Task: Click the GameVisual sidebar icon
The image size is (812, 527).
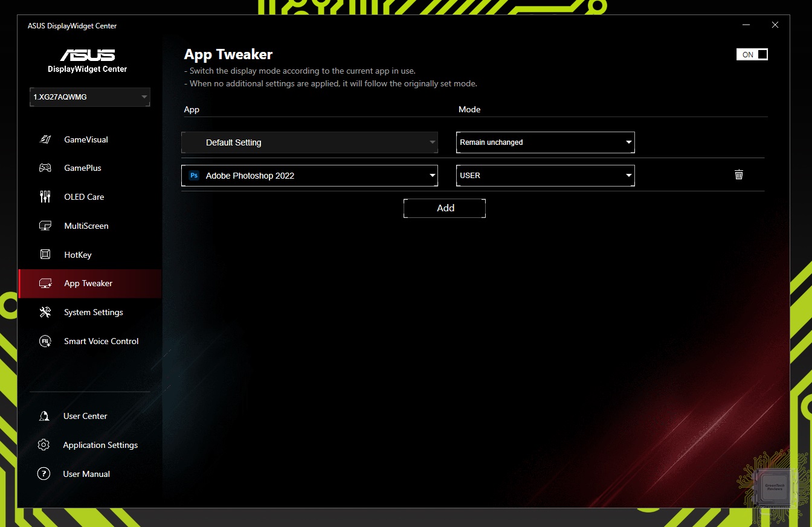Action: coord(45,139)
